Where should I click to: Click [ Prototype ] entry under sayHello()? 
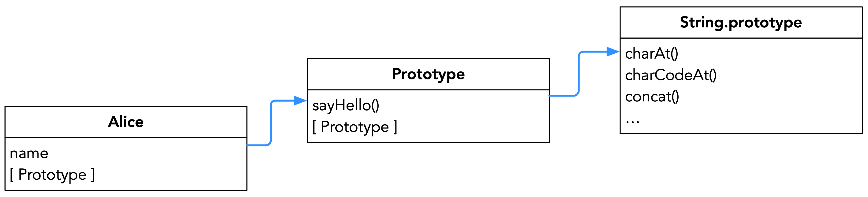click(355, 127)
